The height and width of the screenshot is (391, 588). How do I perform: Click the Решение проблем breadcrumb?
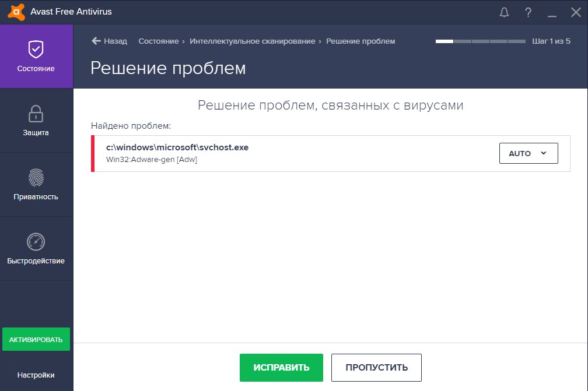pos(360,41)
